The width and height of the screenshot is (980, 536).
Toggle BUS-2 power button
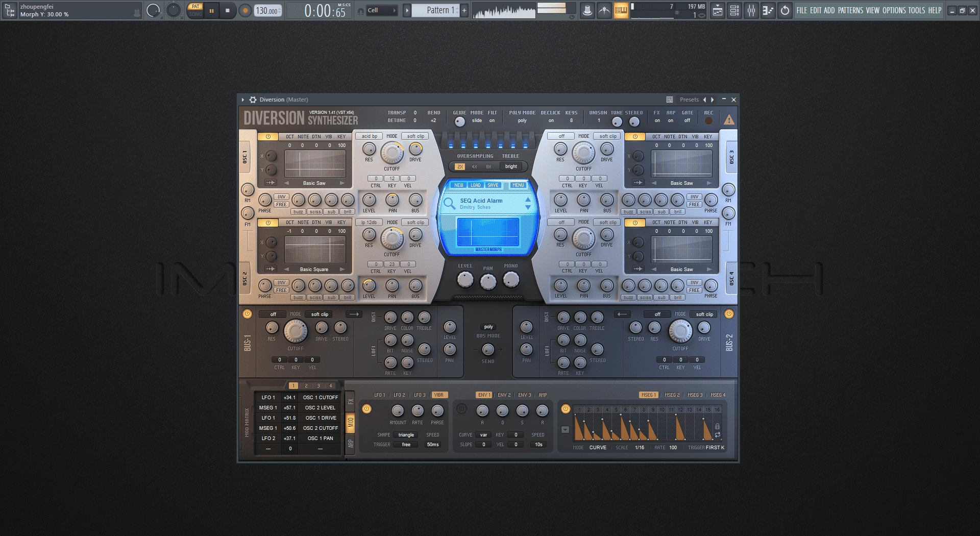click(x=729, y=314)
